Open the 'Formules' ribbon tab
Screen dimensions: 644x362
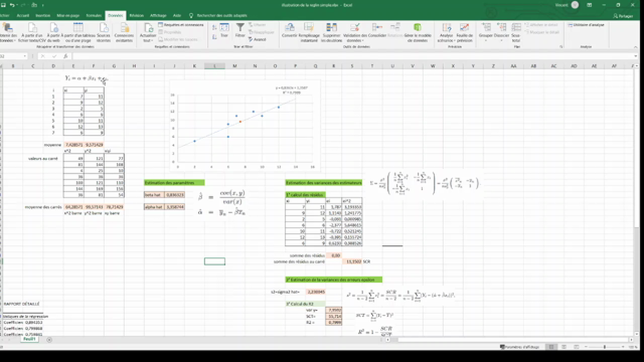point(94,16)
